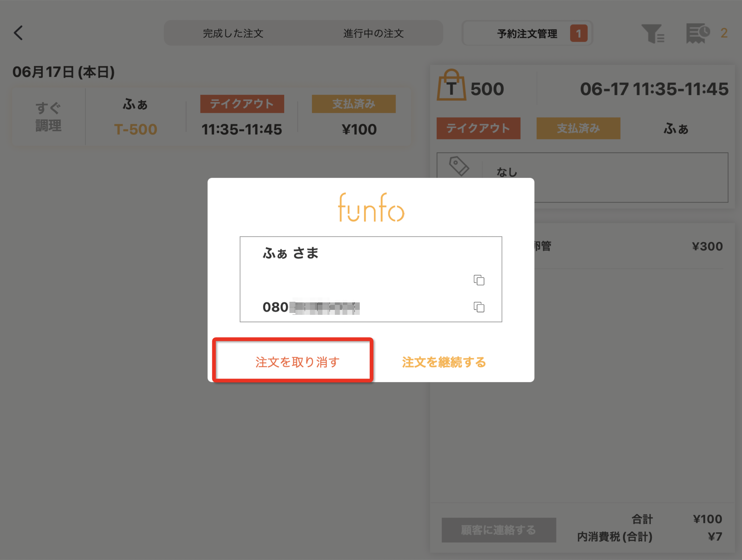The height and width of the screenshot is (560, 742).
Task: Click the 合計 ¥100 total line
Action: (x=677, y=519)
